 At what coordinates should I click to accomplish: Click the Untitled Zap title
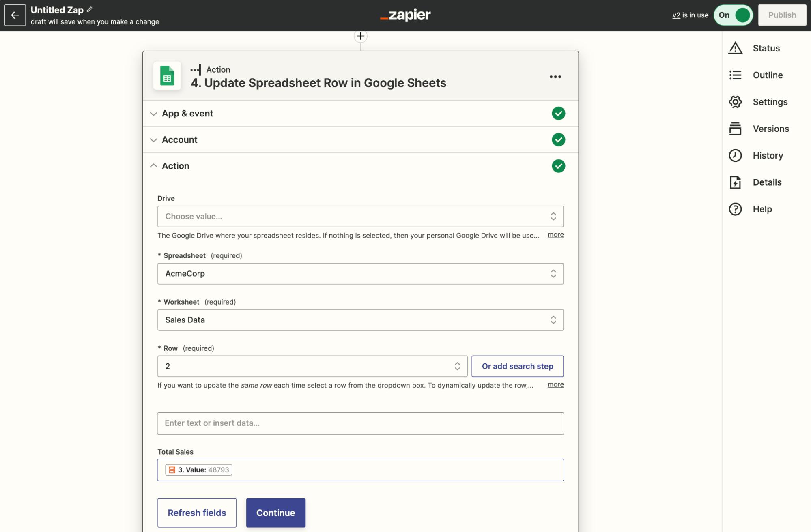pos(57,10)
